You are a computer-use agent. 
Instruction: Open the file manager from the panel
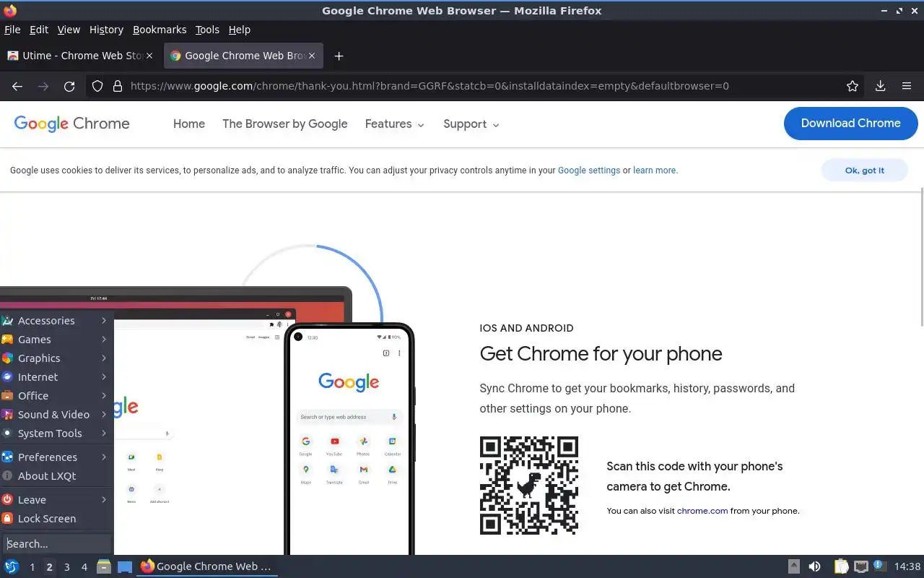[x=104, y=566]
